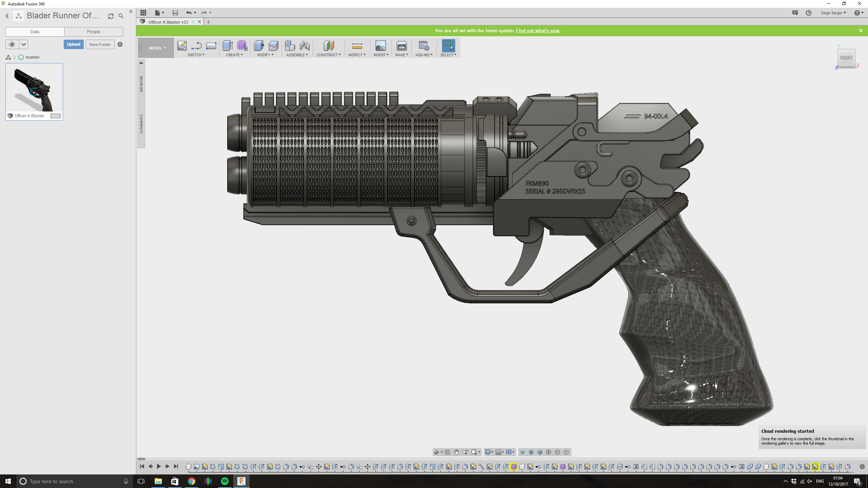Activate the Select tool icon
Image resolution: width=868 pixels, height=488 pixels.
tap(448, 45)
